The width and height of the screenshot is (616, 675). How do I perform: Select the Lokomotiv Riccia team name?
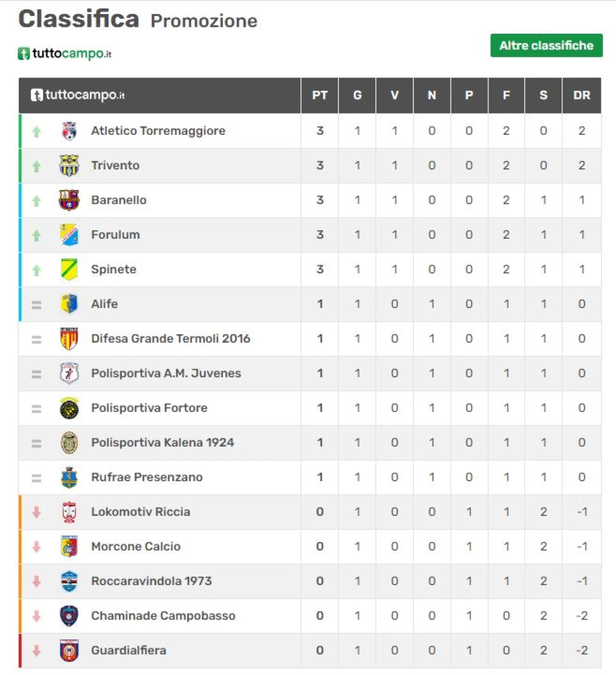pos(141,512)
